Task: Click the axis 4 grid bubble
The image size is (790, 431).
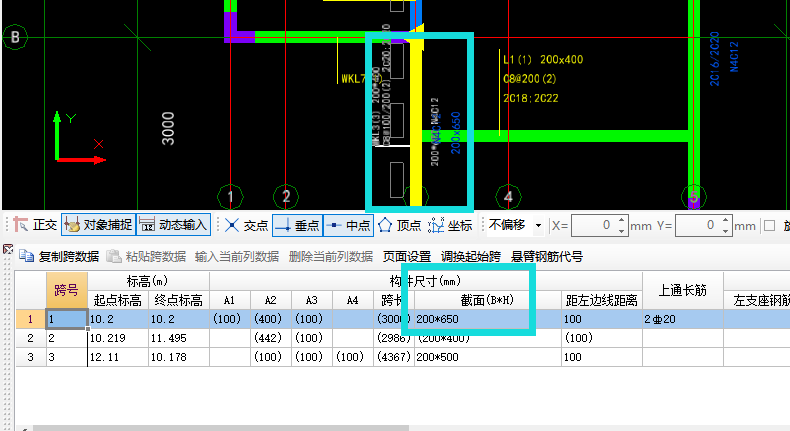Action: point(508,197)
